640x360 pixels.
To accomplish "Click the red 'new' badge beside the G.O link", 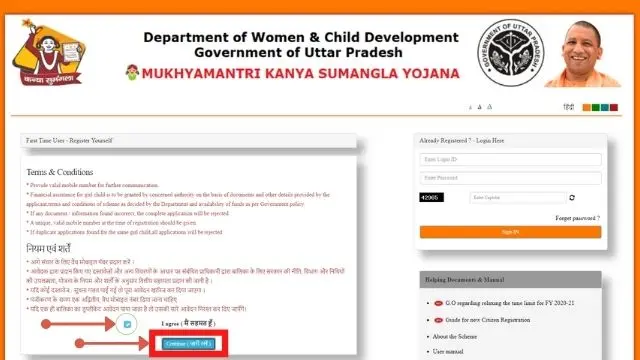I will (438, 303).
